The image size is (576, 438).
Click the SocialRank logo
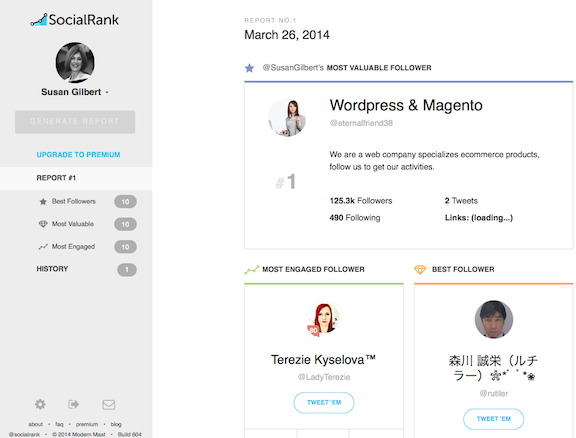75,19
